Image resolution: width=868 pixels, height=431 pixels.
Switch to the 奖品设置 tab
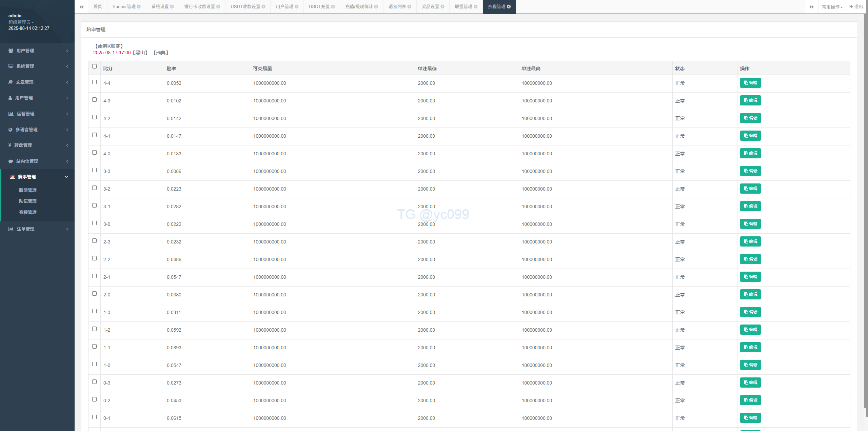click(430, 7)
